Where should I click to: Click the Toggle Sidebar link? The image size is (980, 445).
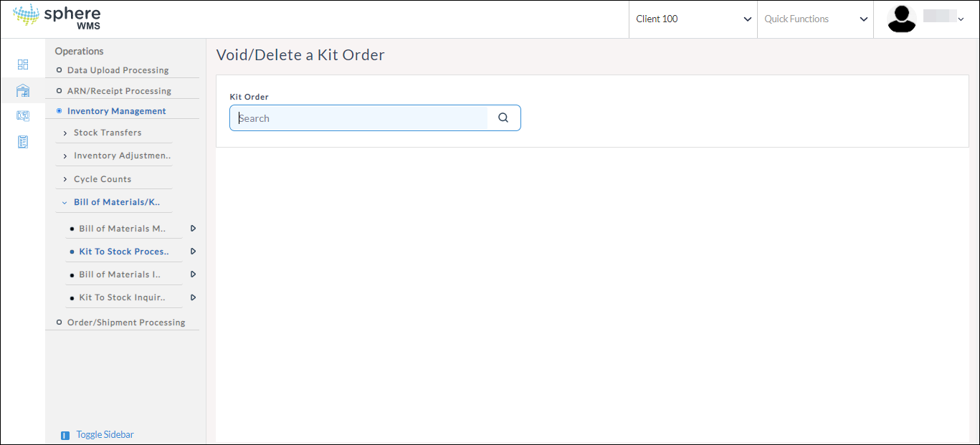tap(105, 435)
